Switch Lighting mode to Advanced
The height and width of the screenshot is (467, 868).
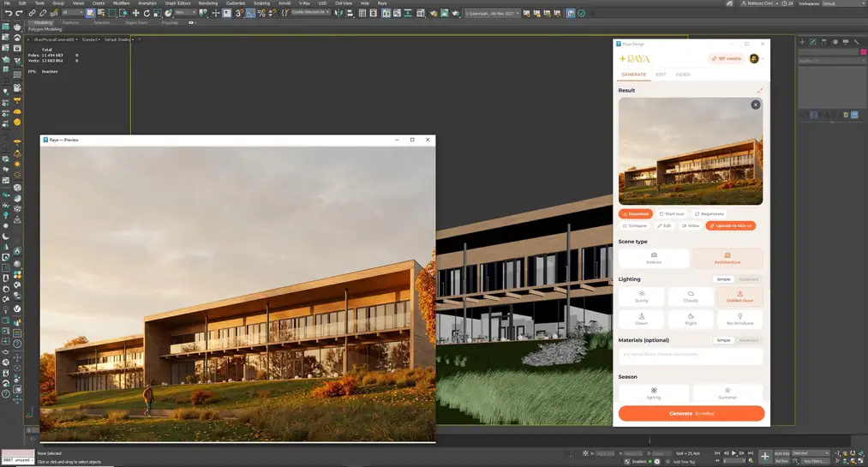748,279
